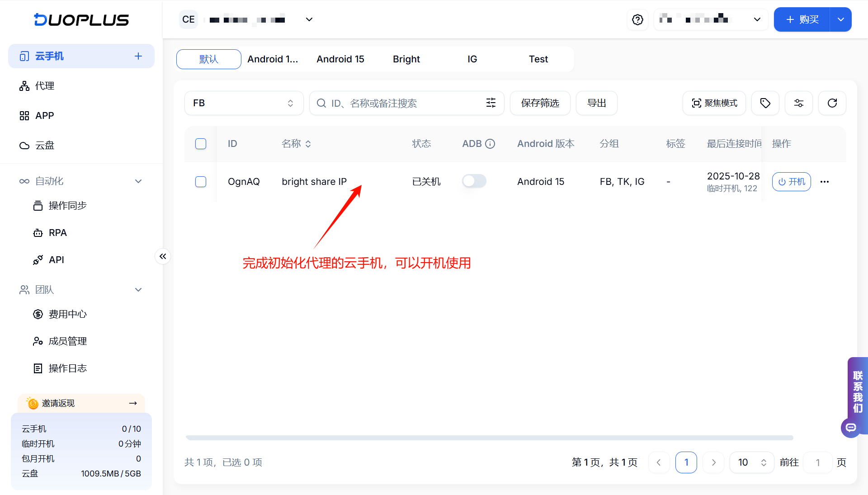This screenshot has height=495, width=868.
Task: Check the OgnAQ row checkbox
Action: [x=201, y=182]
